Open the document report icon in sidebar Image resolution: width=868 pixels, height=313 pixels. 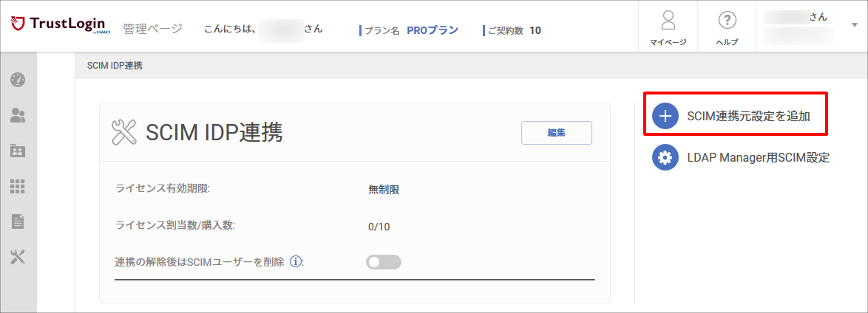18,221
